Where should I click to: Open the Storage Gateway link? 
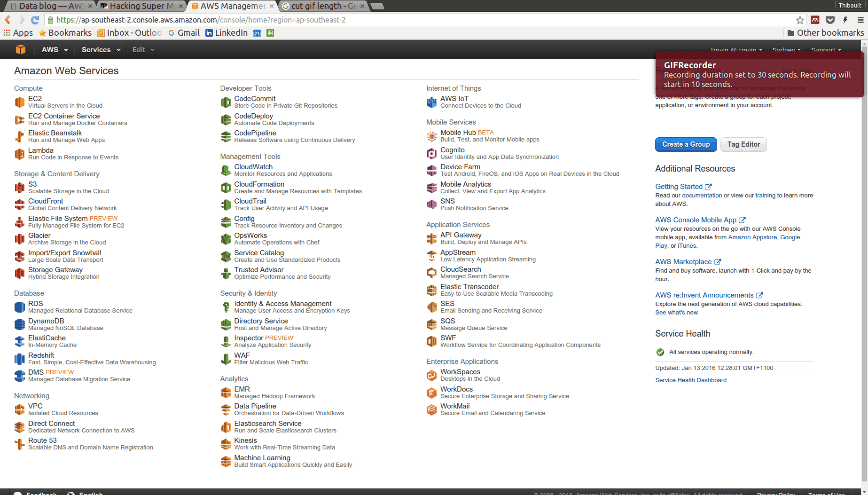[55, 270]
